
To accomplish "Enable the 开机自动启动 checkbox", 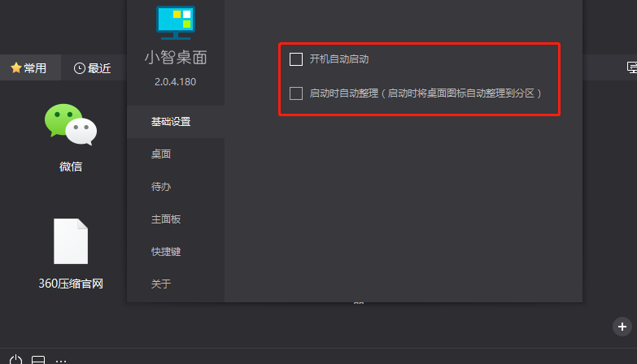I will (x=296, y=59).
